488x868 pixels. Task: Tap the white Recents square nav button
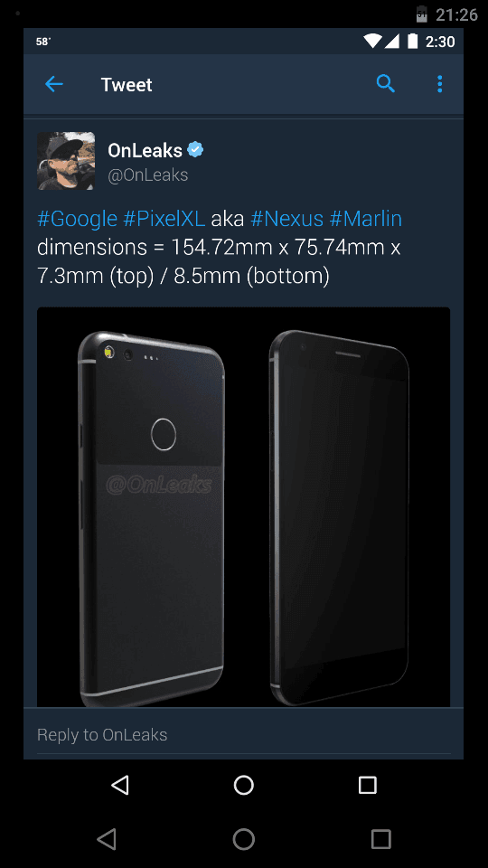point(368,785)
